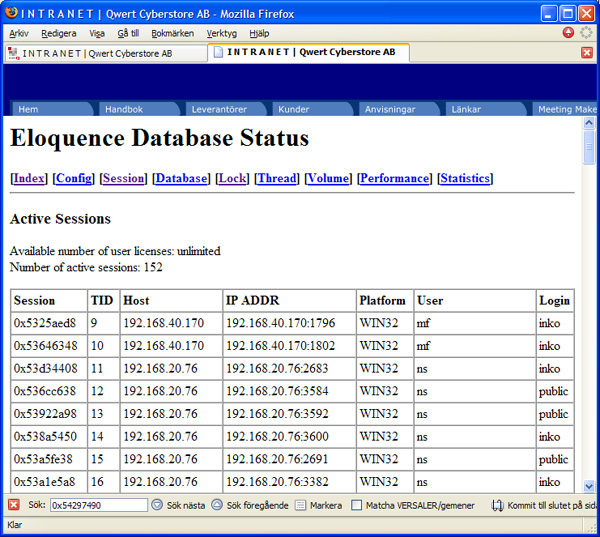Viewport: 600px width, 537px height.
Task: Click scrollbar up arrow
Action: tap(589, 123)
